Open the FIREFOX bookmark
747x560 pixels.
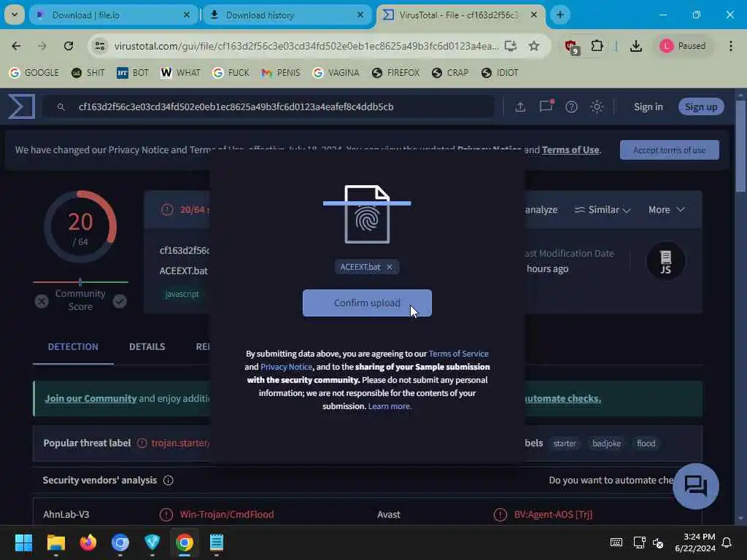pos(395,72)
